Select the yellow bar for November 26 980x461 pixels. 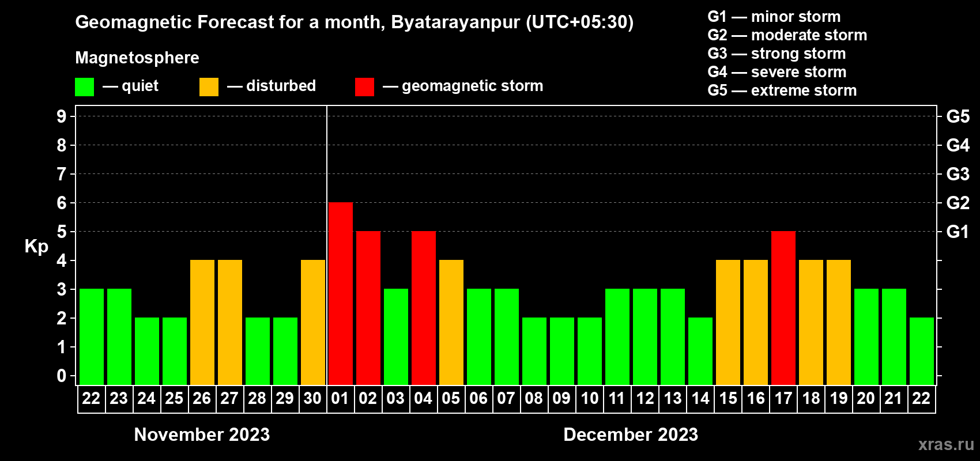coord(202,323)
